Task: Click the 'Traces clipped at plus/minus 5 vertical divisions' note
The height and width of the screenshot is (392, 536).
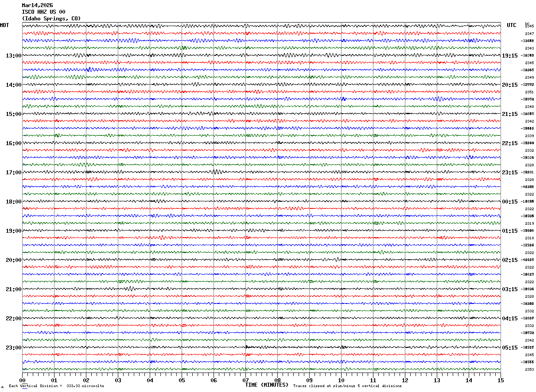Action: [347, 386]
